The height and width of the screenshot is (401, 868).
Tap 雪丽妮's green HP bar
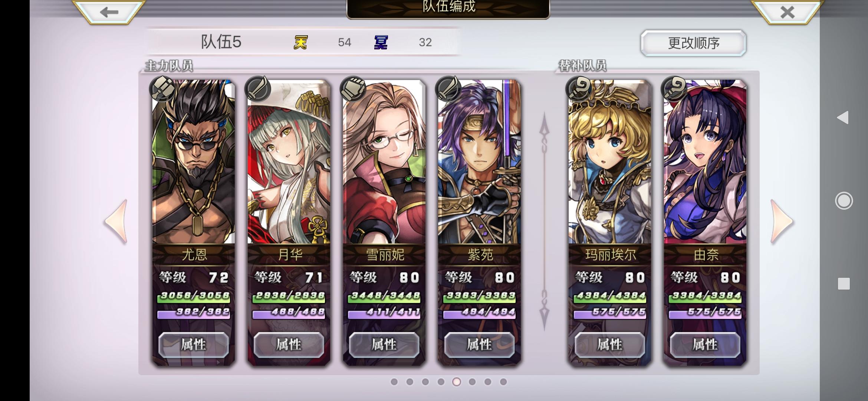click(x=384, y=296)
